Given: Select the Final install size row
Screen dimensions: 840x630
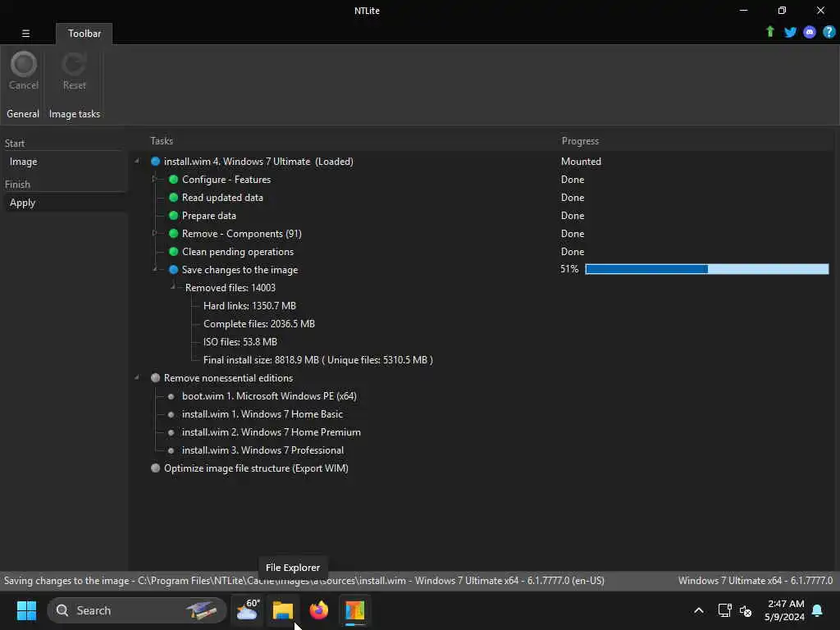Looking at the screenshot, I should pos(317,360).
